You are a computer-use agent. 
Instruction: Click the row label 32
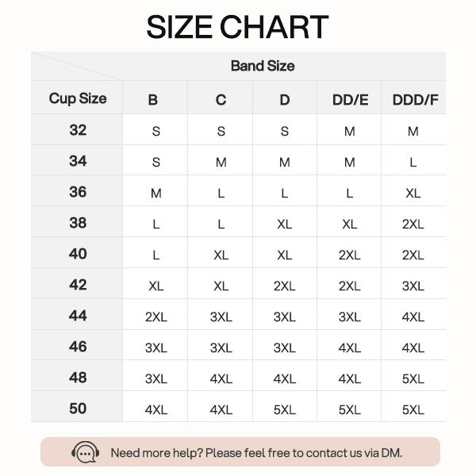77,130
